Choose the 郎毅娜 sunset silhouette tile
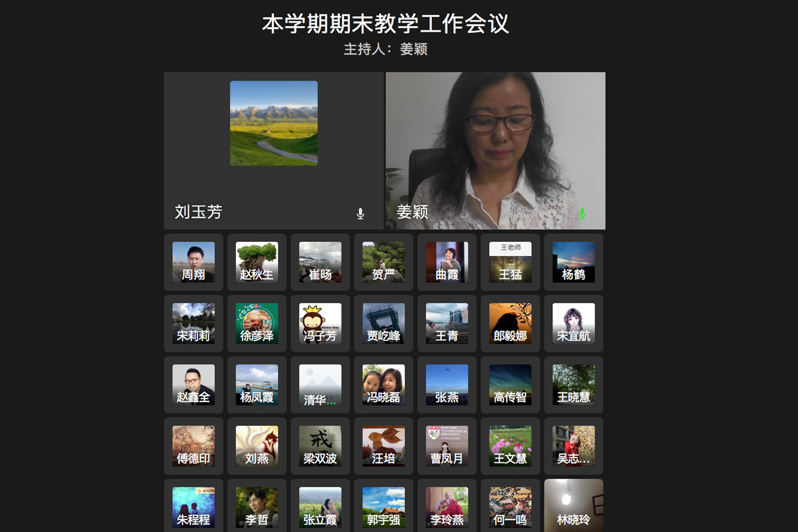Image resolution: width=798 pixels, height=532 pixels. (510, 323)
